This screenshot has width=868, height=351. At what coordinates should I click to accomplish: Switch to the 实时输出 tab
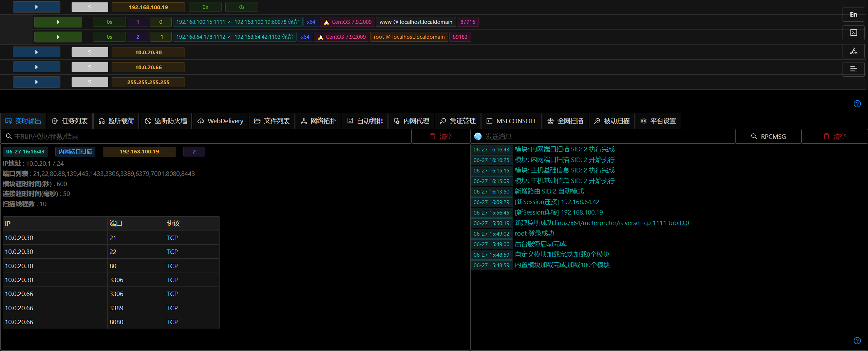(23, 121)
